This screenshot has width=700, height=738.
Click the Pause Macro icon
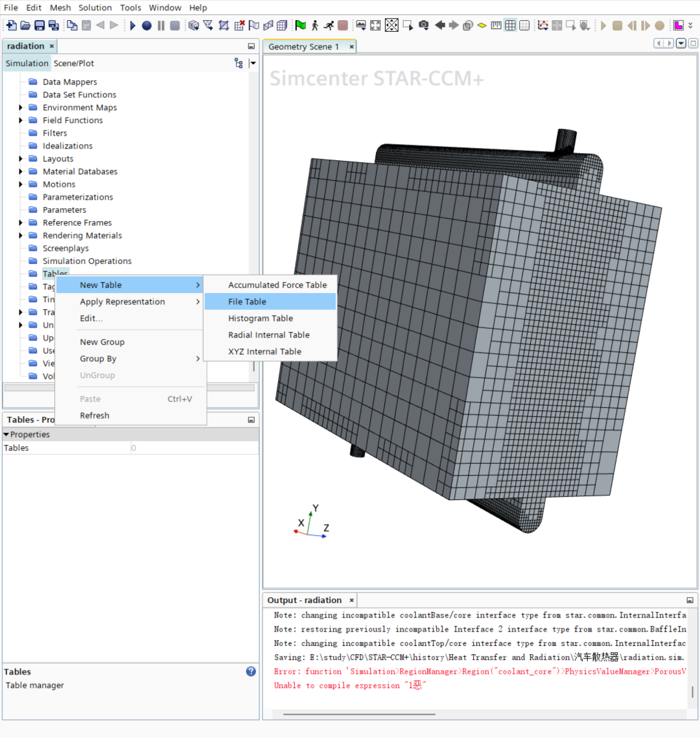[x=161, y=25]
